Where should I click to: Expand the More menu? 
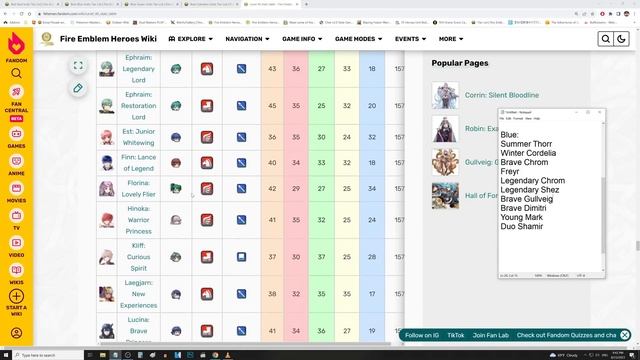tap(451, 39)
